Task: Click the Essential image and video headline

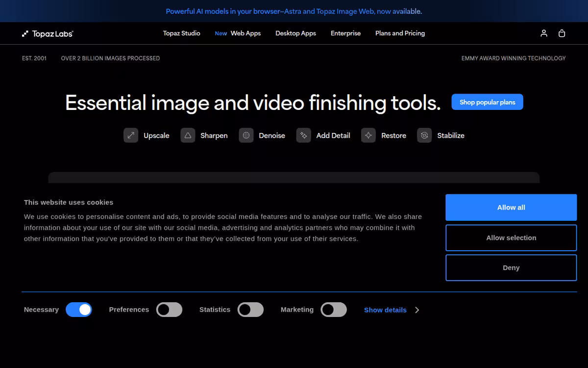Action: pyautogui.click(x=253, y=103)
